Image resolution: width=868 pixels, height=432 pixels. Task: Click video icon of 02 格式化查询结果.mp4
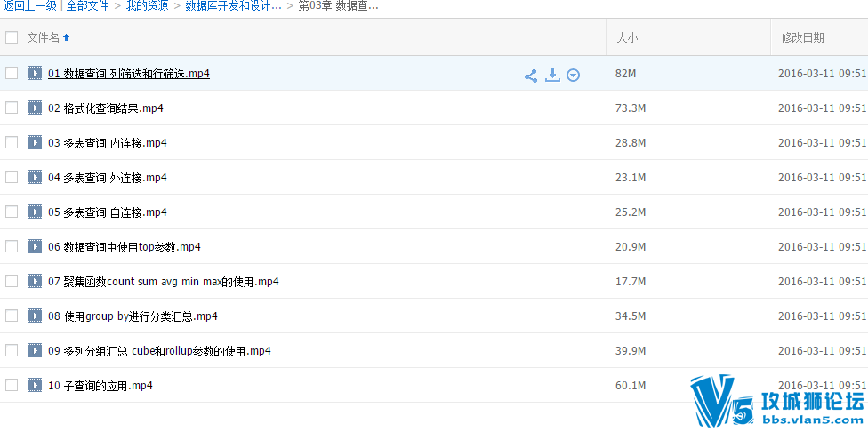35,108
